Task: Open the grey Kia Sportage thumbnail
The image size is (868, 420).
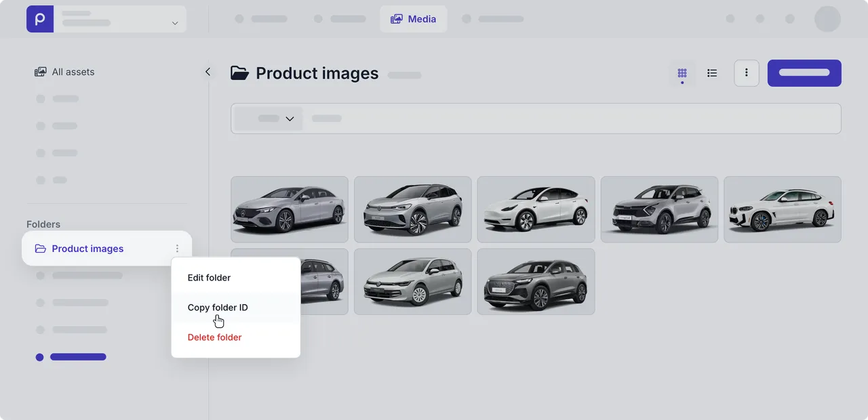Action: [659, 209]
